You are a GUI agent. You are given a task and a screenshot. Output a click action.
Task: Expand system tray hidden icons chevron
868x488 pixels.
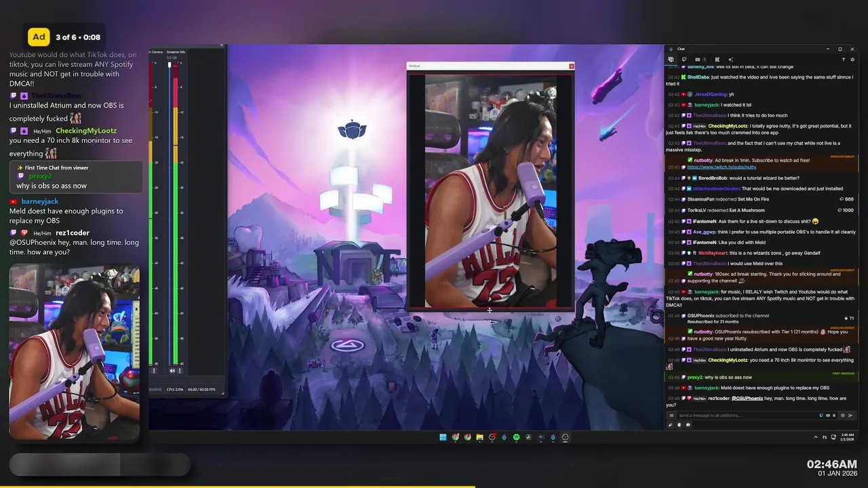coord(816,437)
